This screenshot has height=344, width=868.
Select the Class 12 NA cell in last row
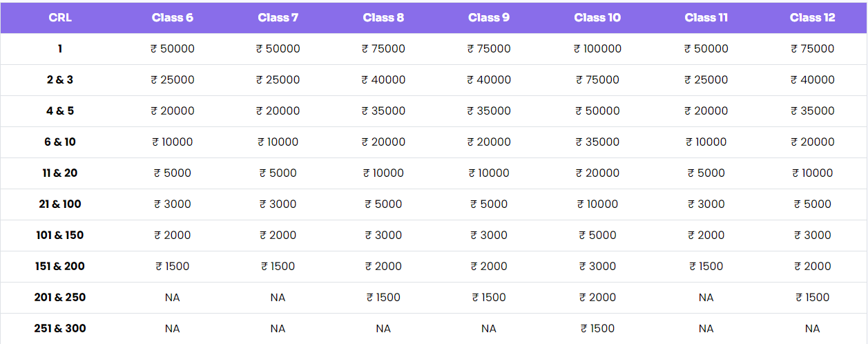[813, 329]
